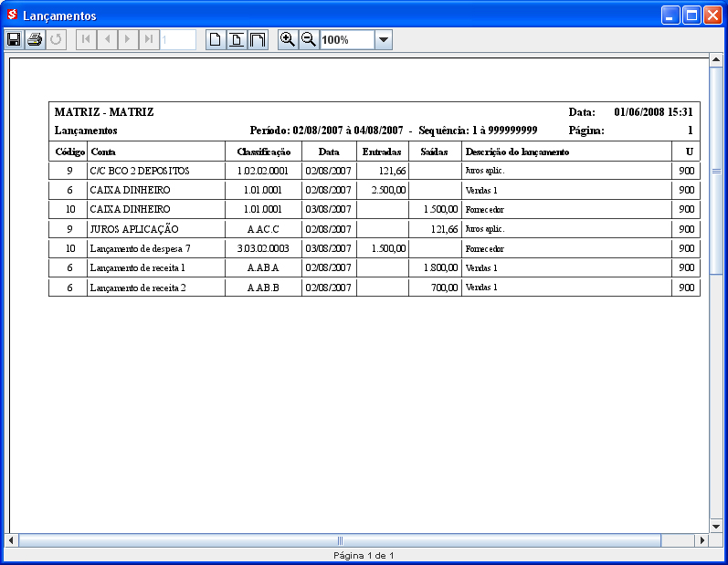Screen dimensions: 728x565
Task: Set view to actual size
Action: [216, 39]
